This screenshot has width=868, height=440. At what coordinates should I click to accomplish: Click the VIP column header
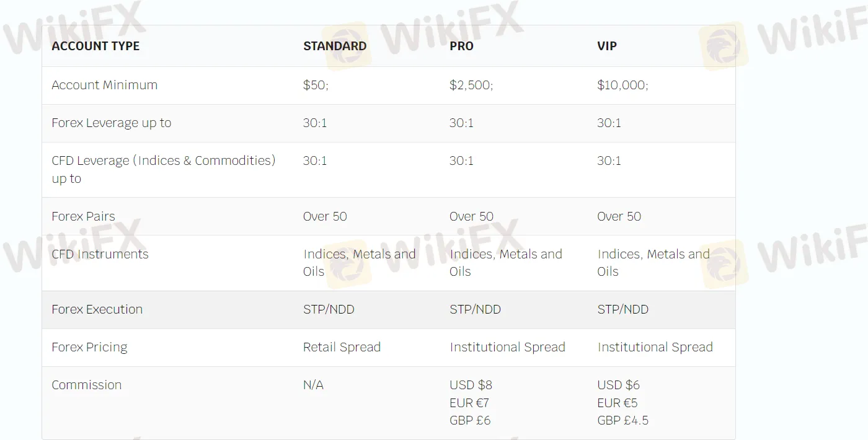pyautogui.click(x=607, y=46)
